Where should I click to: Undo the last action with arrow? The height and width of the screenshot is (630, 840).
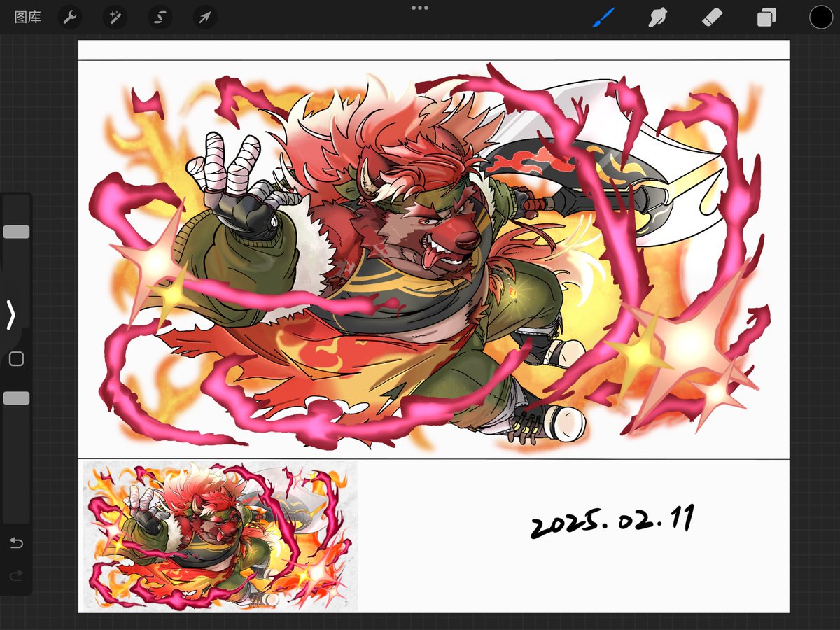pyautogui.click(x=16, y=543)
